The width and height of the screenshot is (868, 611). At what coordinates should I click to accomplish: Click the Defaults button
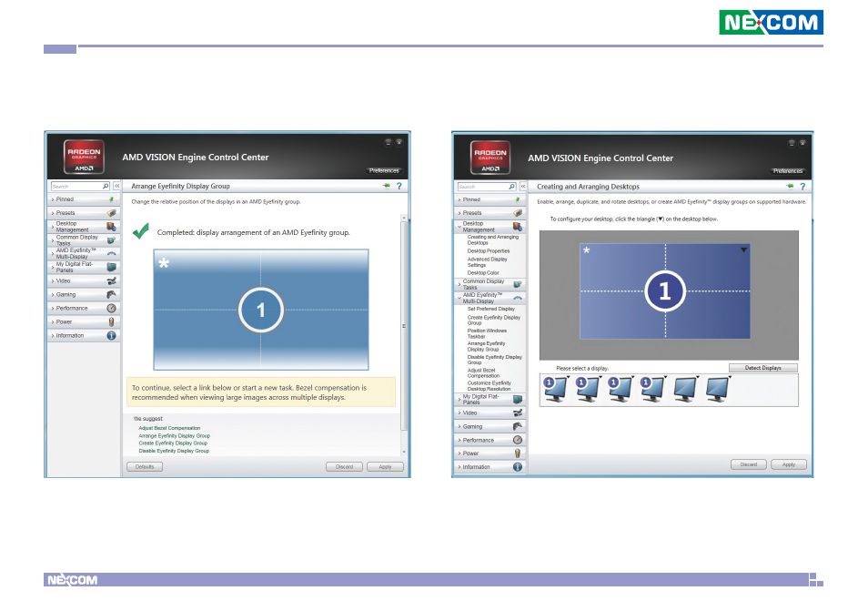(x=145, y=467)
